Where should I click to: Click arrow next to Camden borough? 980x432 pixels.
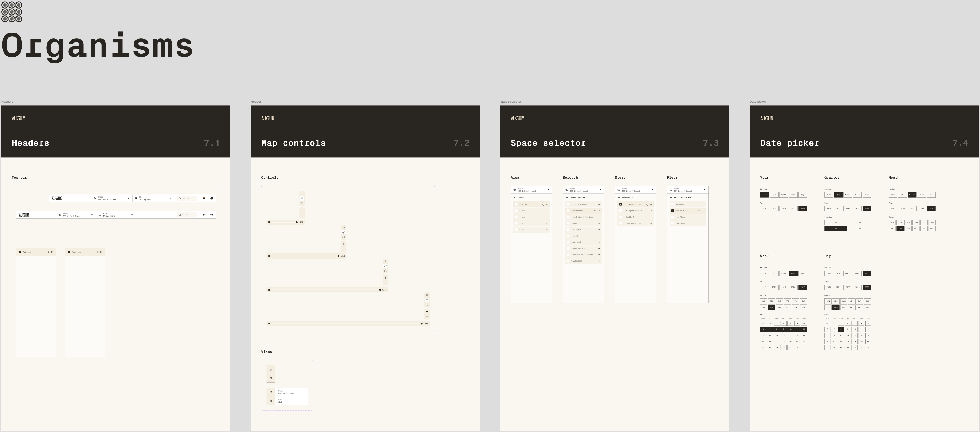tap(598, 223)
